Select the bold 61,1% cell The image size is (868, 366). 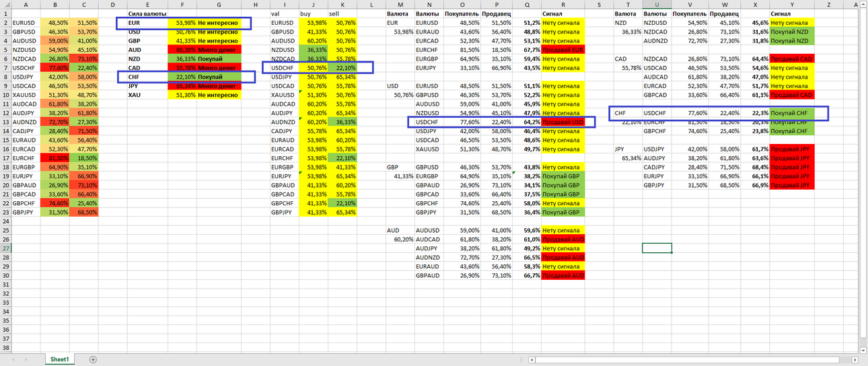(x=755, y=94)
